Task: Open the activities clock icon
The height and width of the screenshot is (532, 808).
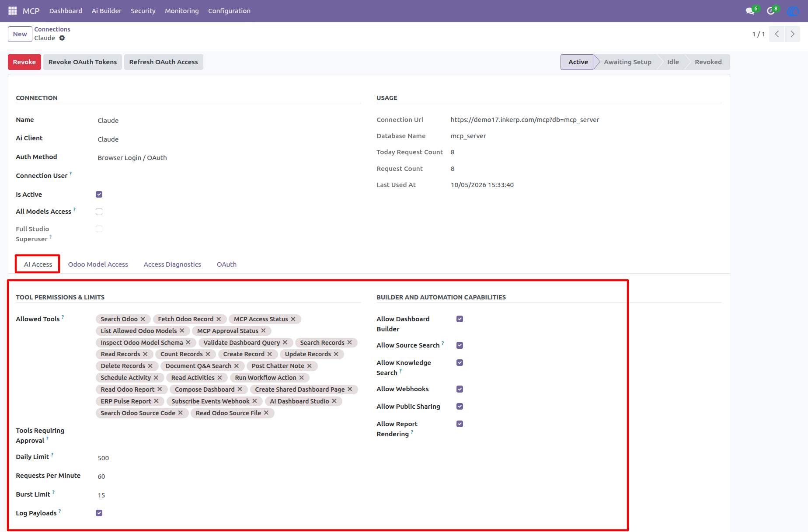Action: (x=771, y=11)
